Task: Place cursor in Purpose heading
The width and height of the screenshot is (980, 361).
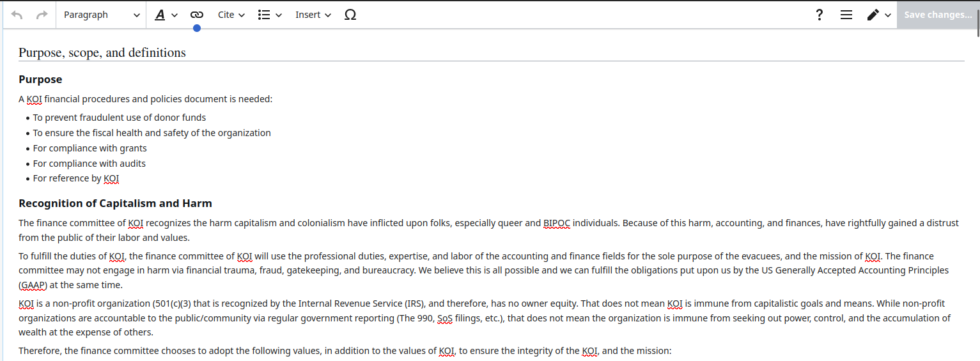Action: click(40, 79)
